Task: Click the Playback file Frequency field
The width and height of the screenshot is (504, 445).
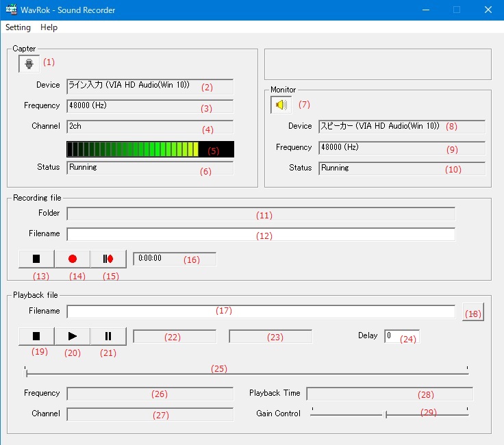Action: (x=150, y=394)
